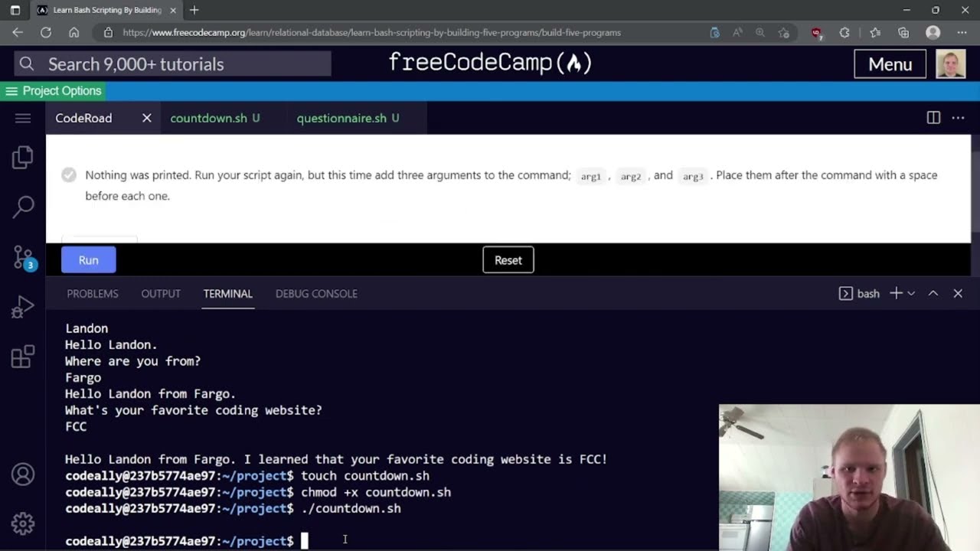Switch to the DEBUG CONSOLE tab
Screen dimensions: 980x551
(316, 293)
